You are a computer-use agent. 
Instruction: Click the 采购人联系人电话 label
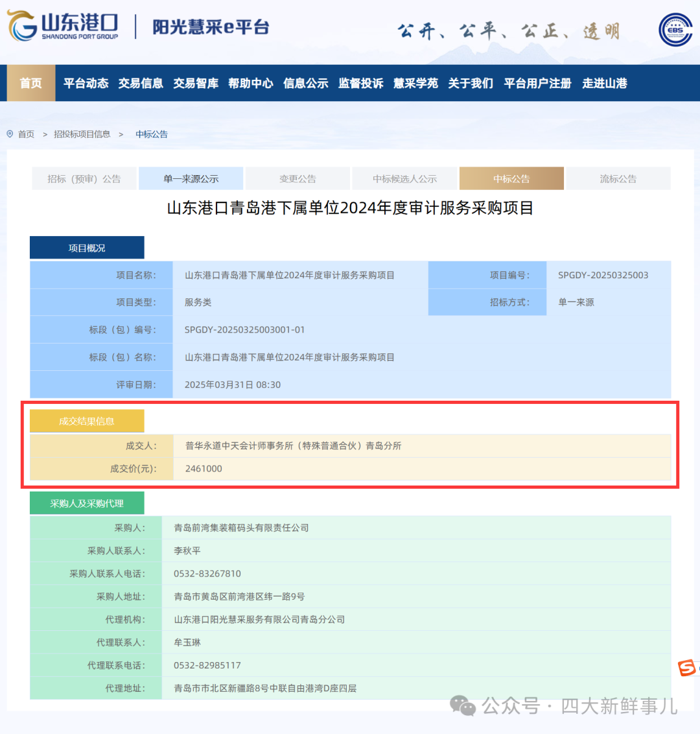107,573
